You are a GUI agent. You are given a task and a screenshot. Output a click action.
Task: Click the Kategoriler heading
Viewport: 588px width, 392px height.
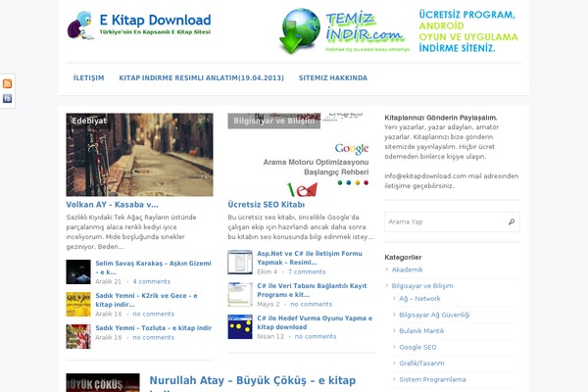tap(403, 258)
